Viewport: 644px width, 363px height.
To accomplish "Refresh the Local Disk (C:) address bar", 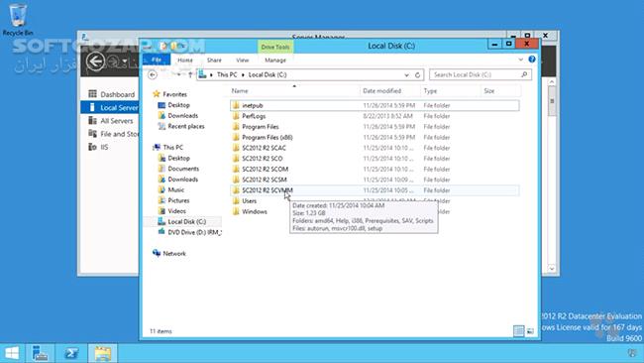I will [x=418, y=74].
